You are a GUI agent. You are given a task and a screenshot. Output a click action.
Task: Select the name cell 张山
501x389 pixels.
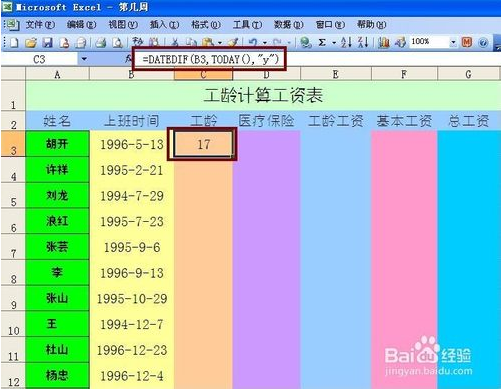coord(57,298)
